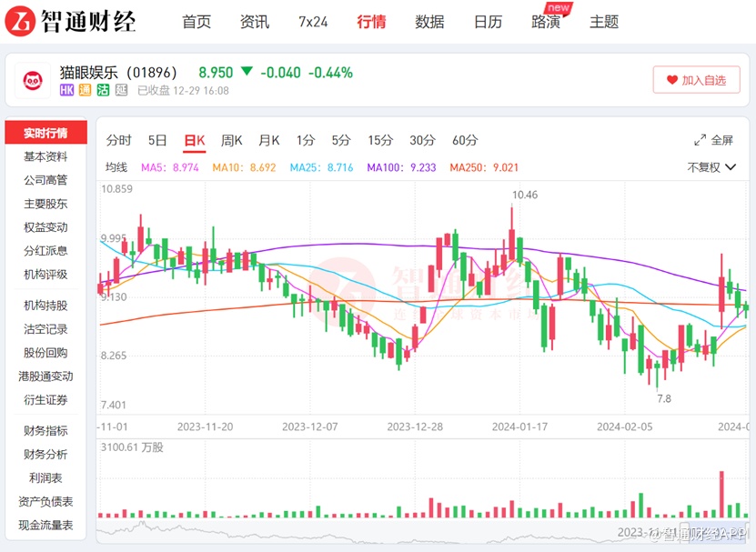The height and width of the screenshot is (552, 756).
Task: Click the green 沽 badge icon
Action: tap(103, 90)
